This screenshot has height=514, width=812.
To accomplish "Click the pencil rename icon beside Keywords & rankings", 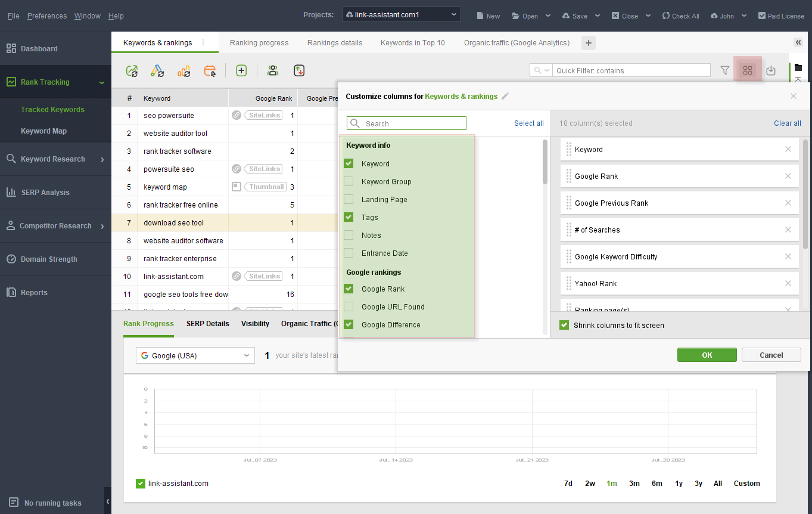I will tap(505, 96).
